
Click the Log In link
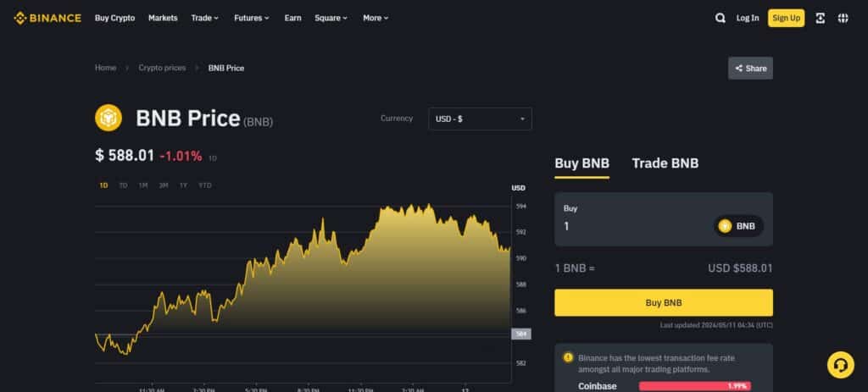pyautogui.click(x=748, y=19)
